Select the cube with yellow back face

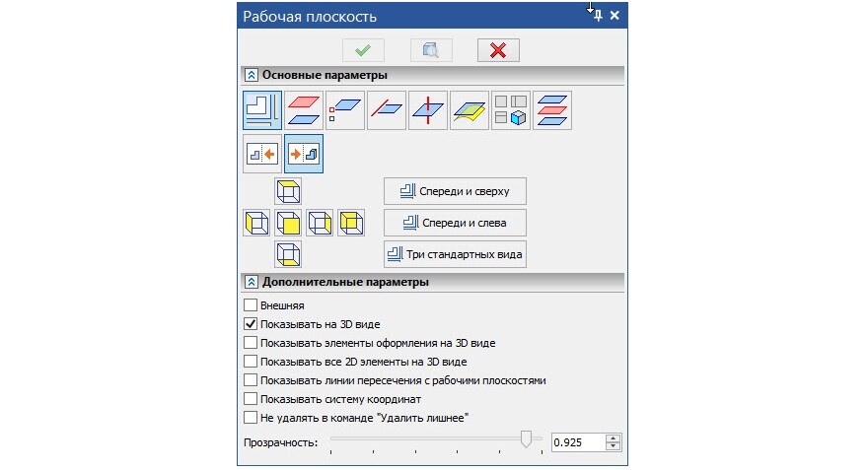pyautogui.click(x=351, y=223)
